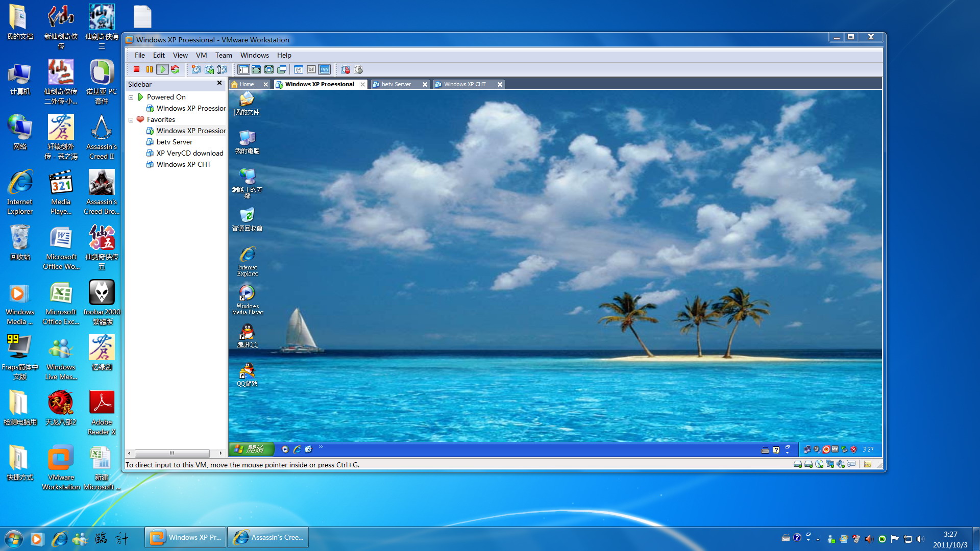Screen dimensions: 980x551
Task: Click sidebar horizontal scrollbar right arrow
Action: pyautogui.click(x=220, y=453)
